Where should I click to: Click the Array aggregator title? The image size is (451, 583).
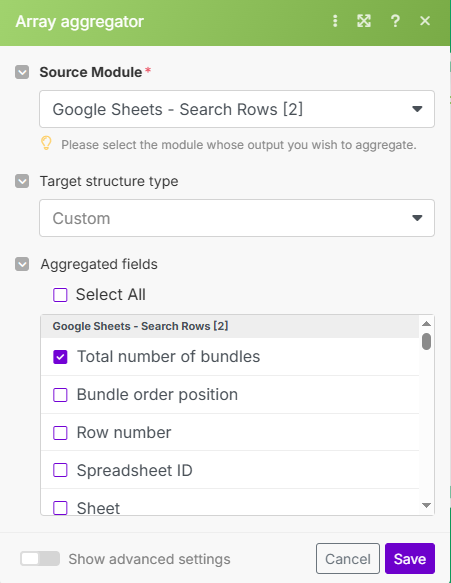click(x=80, y=22)
